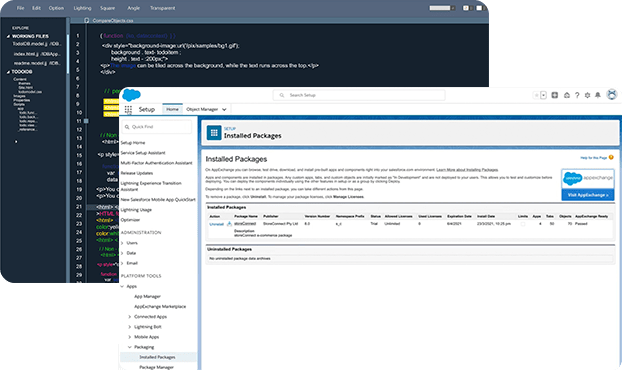The height and width of the screenshot is (370, 622).
Task: Click the Search Setup magnifier icon
Action: coord(282,95)
